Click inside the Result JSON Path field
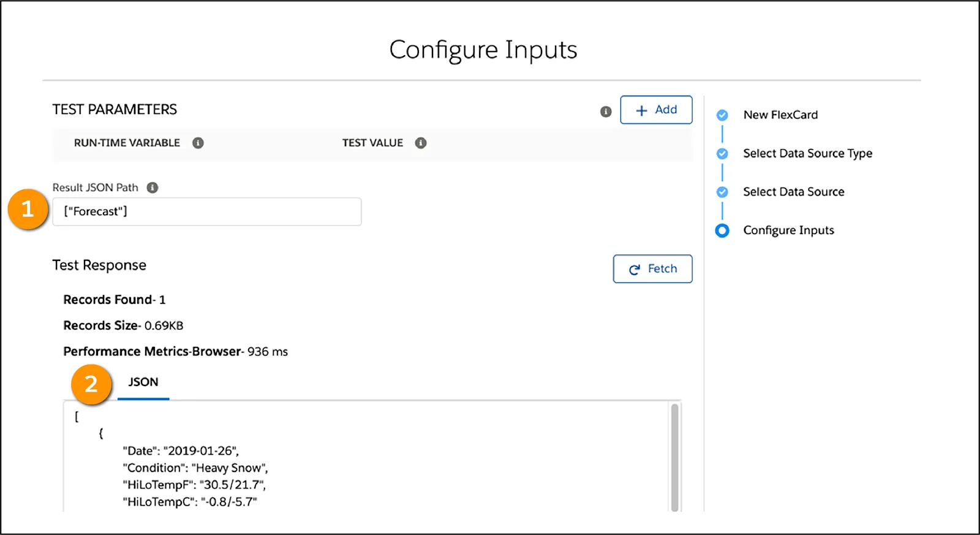 [206, 211]
